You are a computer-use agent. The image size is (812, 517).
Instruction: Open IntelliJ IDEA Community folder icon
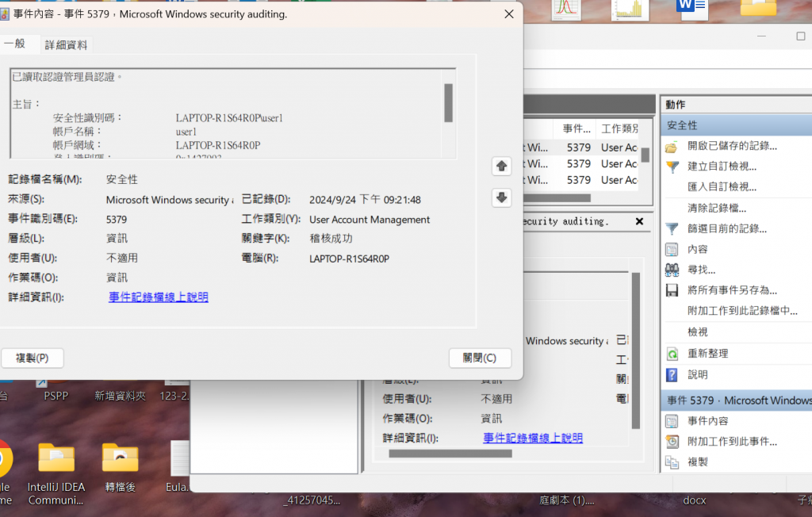coord(56,458)
